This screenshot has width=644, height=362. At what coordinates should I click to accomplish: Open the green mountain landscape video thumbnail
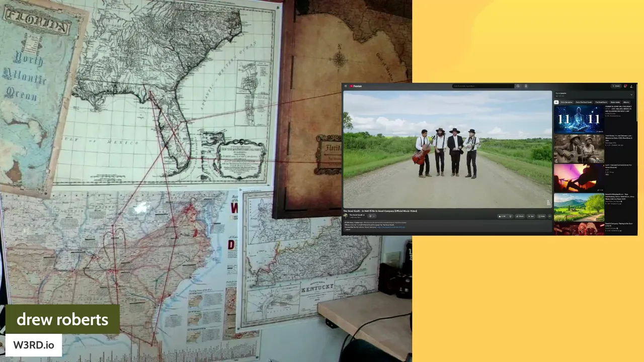[579, 207]
